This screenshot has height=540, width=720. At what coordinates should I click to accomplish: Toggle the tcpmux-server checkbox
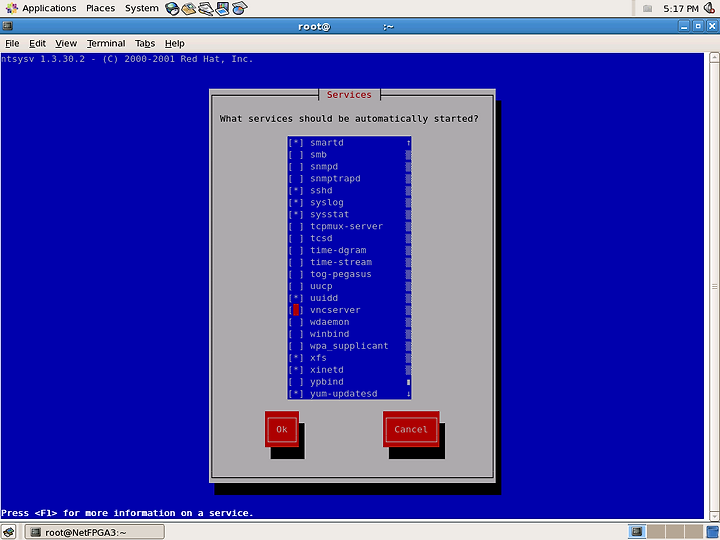(296, 226)
